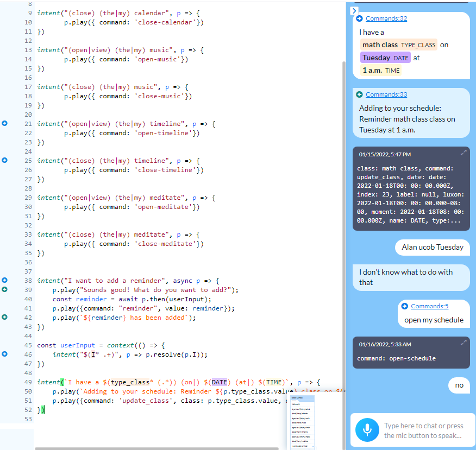Click 'command: open-schedule' in the data card
The height and width of the screenshot is (450, 476).
tap(396, 358)
